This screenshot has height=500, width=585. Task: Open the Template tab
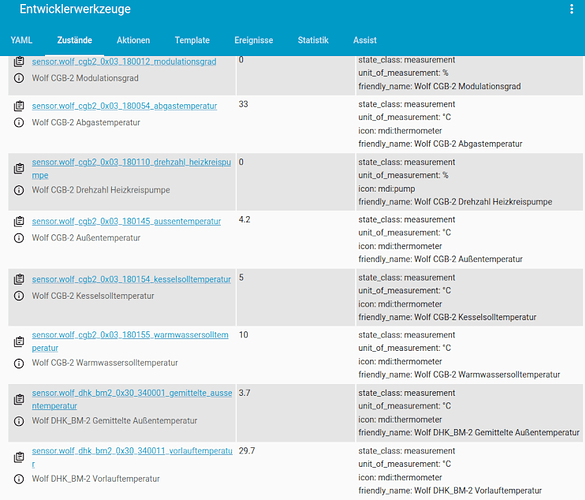(192, 40)
